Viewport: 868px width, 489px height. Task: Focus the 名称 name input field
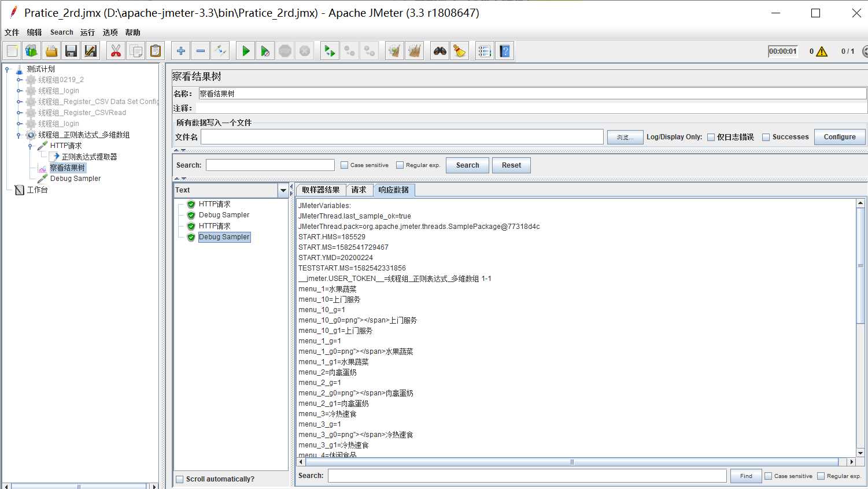point(532,94)
